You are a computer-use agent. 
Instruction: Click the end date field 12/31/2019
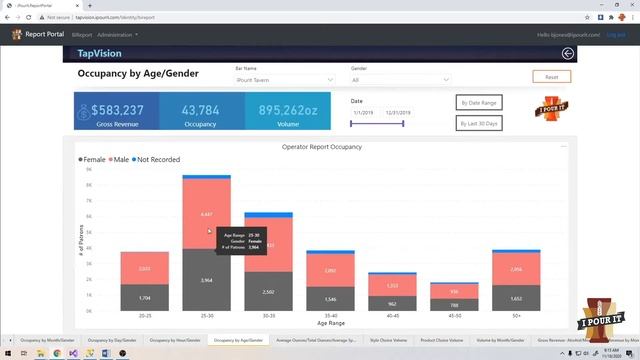click(398, 113)
